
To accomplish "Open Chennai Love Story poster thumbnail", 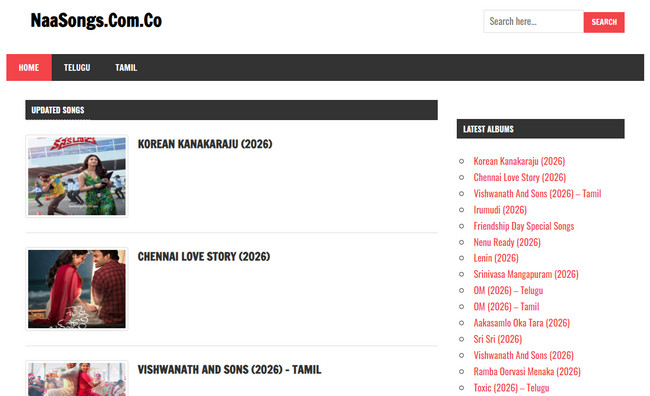I will click(77, 289).
